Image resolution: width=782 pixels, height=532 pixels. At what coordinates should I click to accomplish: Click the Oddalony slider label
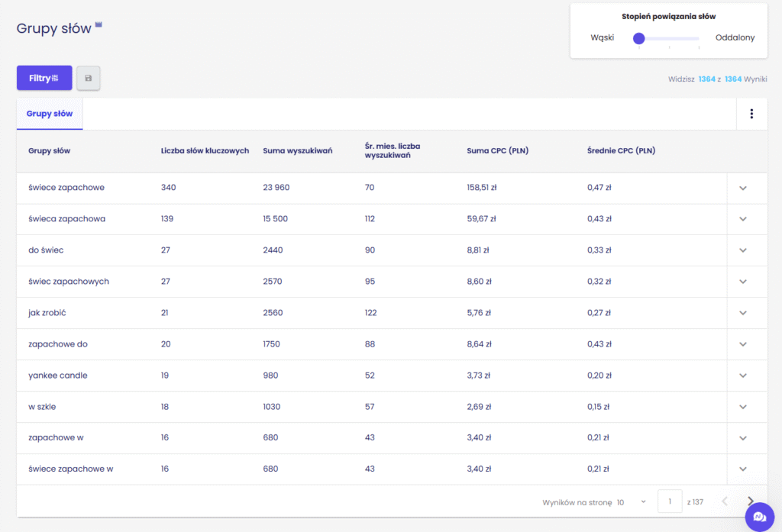pyautogui.click(x=735, y=37)
